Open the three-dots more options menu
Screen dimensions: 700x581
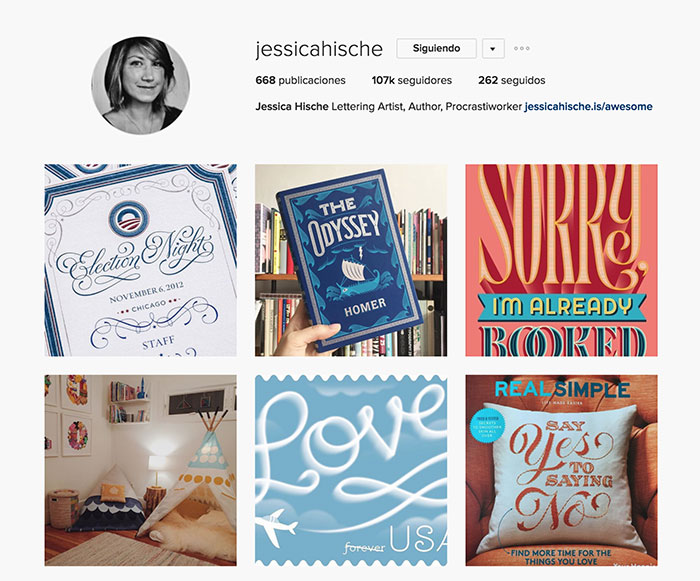(521, 48)
